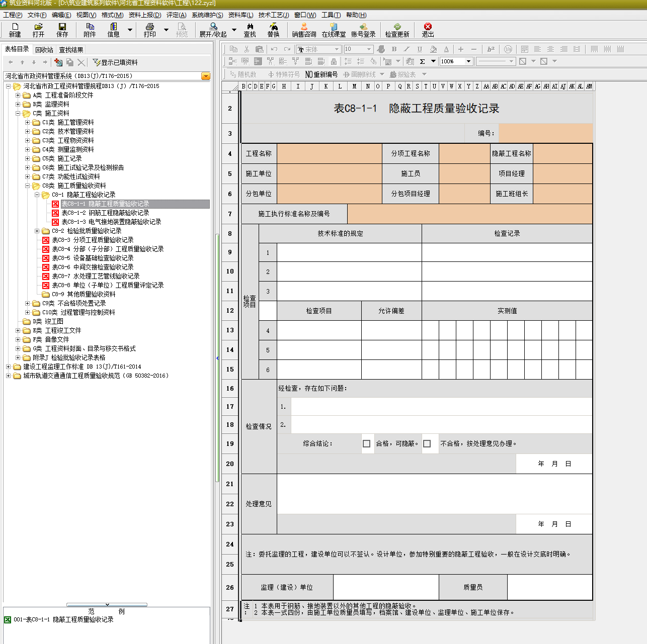Click the font color A icon
The height and width of the screenshot is (644, 647).
click(446, 49)
